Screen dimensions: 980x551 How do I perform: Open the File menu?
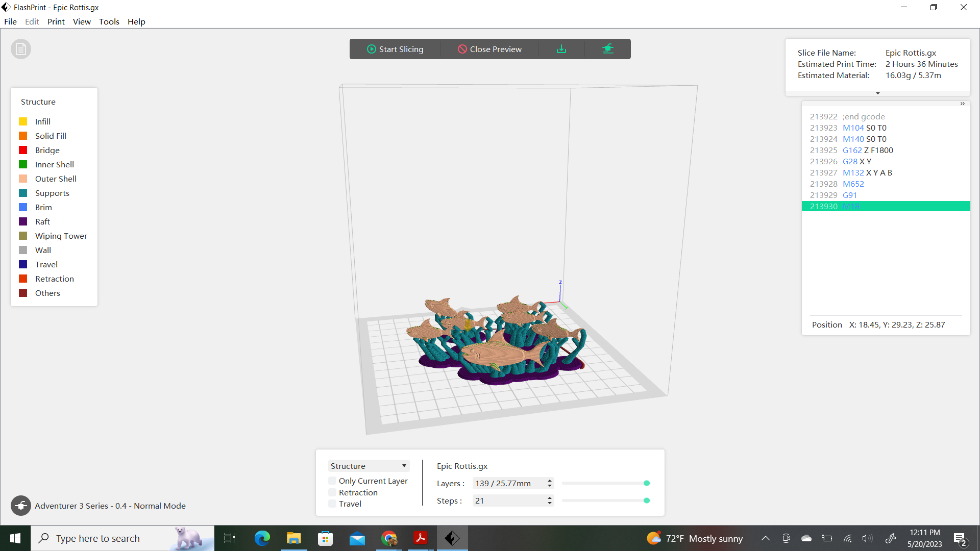pyautogui.click(x=10, y=21)
